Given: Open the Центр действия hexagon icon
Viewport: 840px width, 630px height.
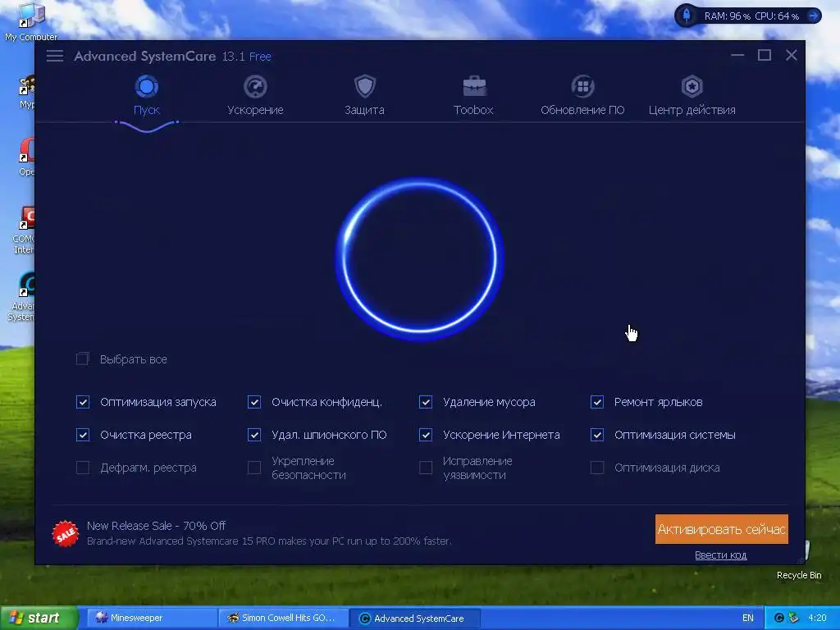Looking at the screenshot, I should [692, 86].
